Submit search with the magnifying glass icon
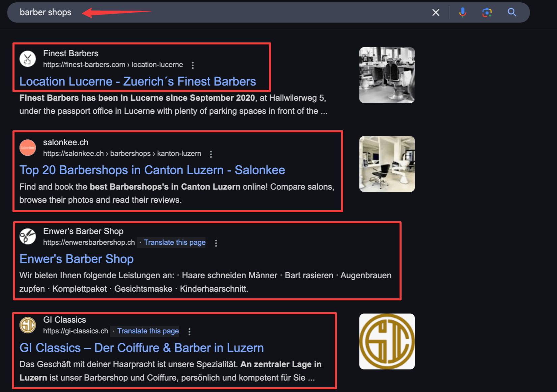Viewport: 557px width, 392px height. click(x=512, y=12)
